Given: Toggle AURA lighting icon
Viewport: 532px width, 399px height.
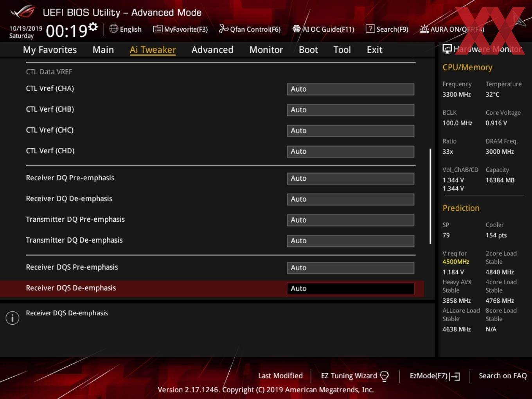Looking at the screenshot, I should click(424, 29).
